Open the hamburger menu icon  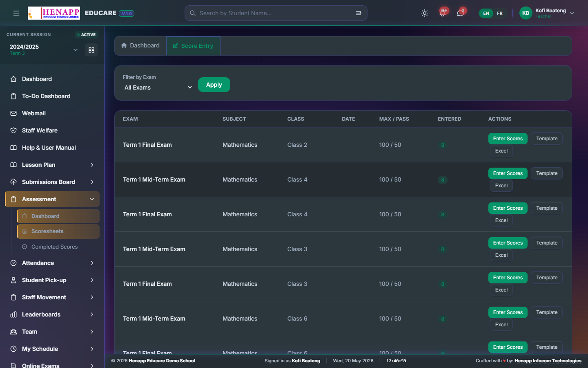click(x=16, y=13)
